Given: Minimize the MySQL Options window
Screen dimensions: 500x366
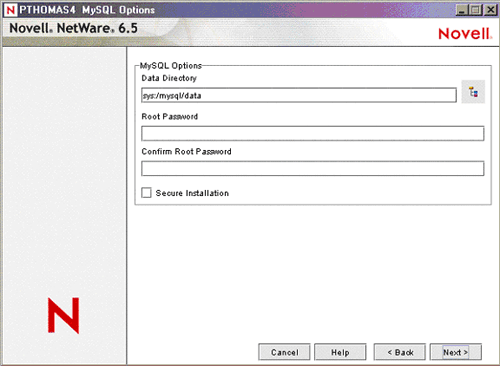Looking at the screenshot, I should [462, 10].
